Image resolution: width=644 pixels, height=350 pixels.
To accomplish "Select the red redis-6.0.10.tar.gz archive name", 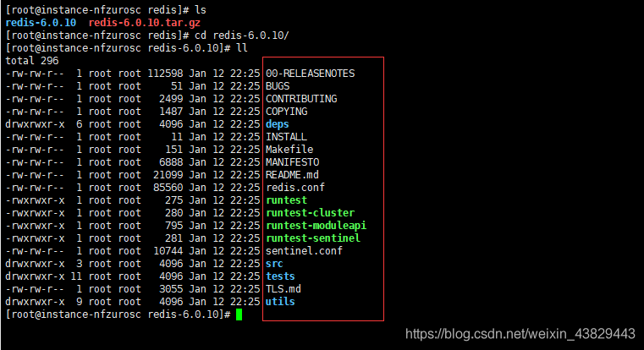I will (145, 23).
